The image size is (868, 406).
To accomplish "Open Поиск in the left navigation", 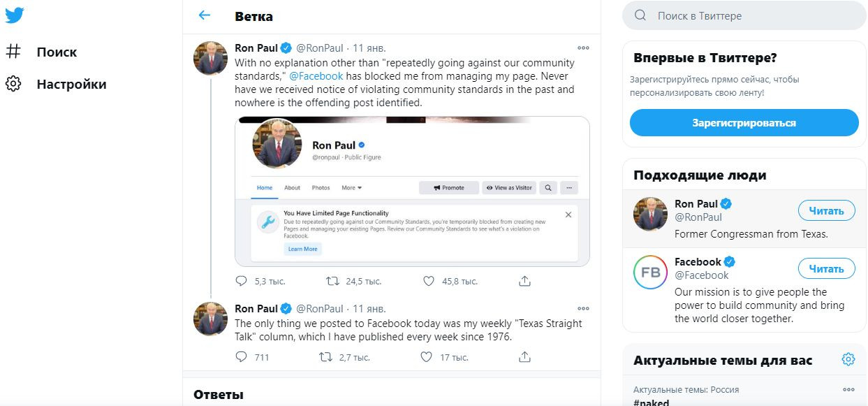I will 57,52.
